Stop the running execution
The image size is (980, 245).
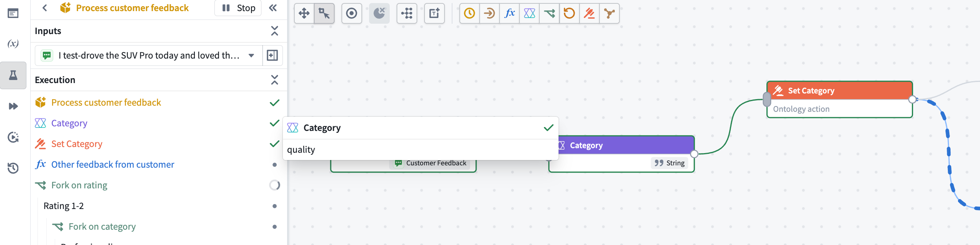point(238,8)
